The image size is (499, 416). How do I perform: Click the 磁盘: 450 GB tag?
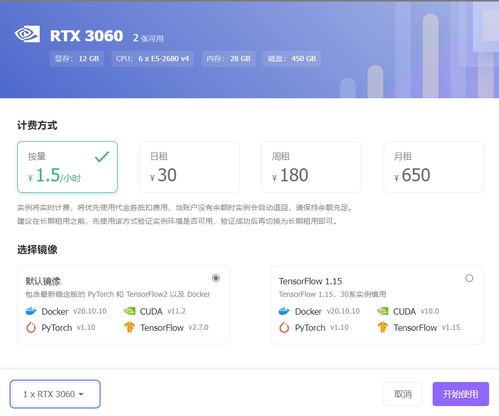click(292, 59)
